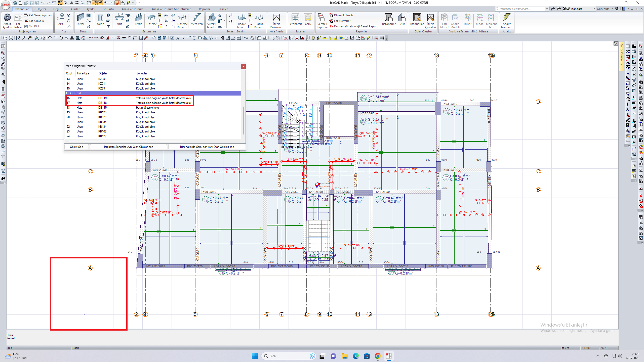Click the İskele Makrosu scaffold icon
The width and height of the screenshot is (644, 362).
click(276, 21)
